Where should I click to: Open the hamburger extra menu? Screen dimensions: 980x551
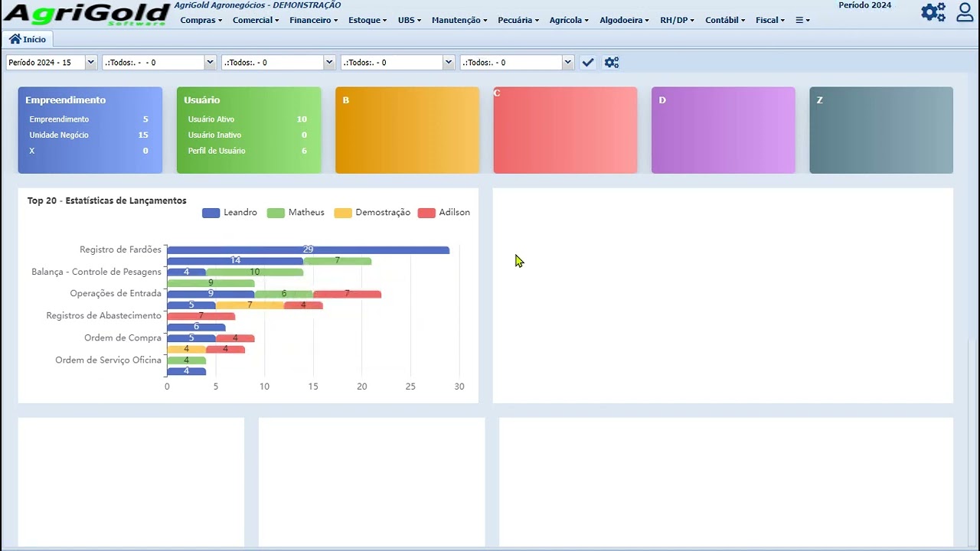(802, 20)
